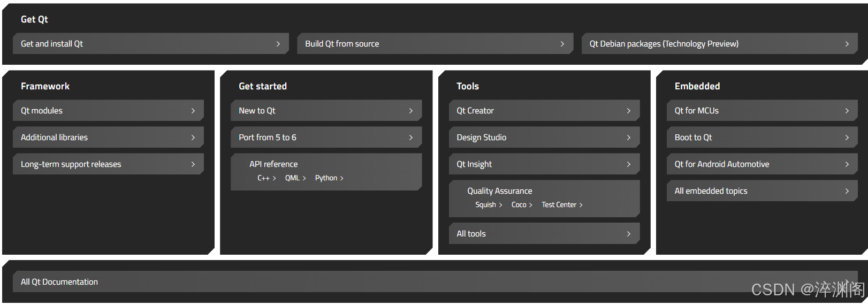Open Design Studio documentation
The height and width of the screenshot is (305, 868).
544,138
